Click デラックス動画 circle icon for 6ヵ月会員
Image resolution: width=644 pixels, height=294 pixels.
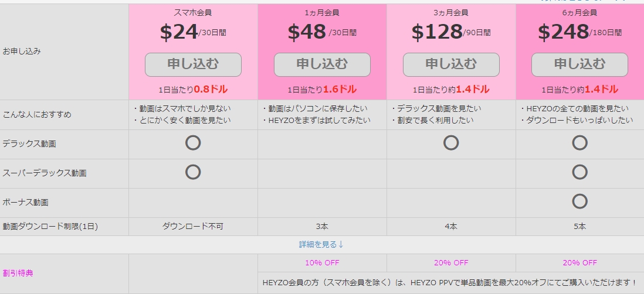(x=579, y=142)
